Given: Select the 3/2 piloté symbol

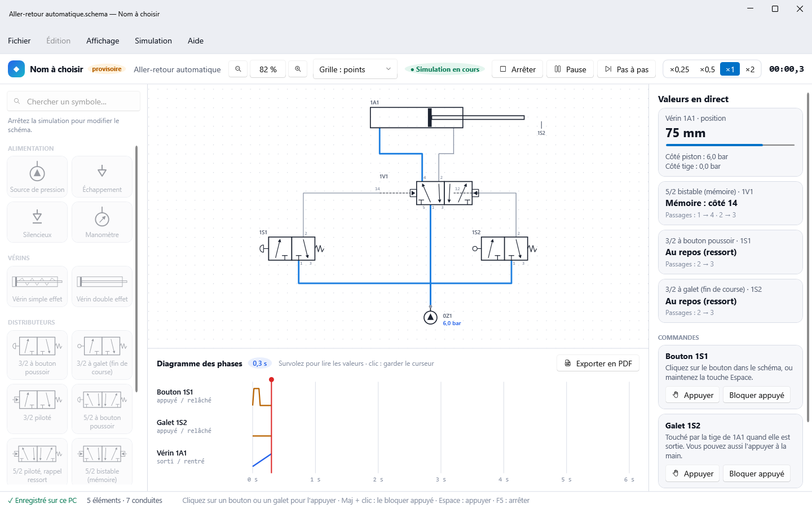Looking at the screenshot, I should point(37,409).
